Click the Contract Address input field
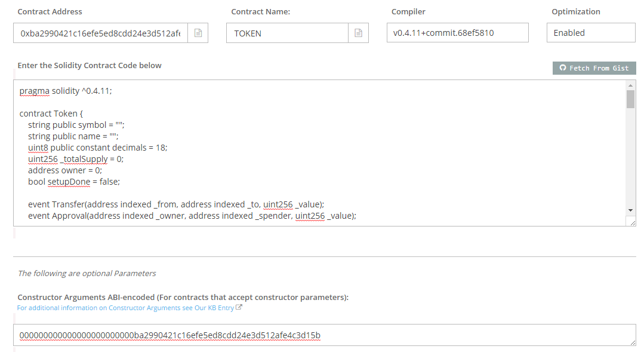The height and width of the screenshot is (352, 644). coord(100,33)
